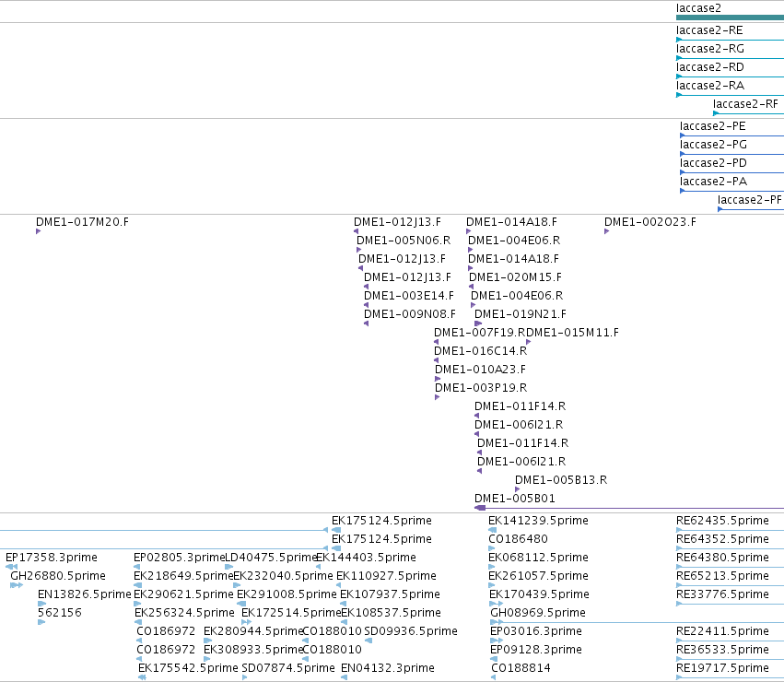Select the RE65213.5prime EST
The width and height of the screenshot is (784, 682).
[722, 576]
